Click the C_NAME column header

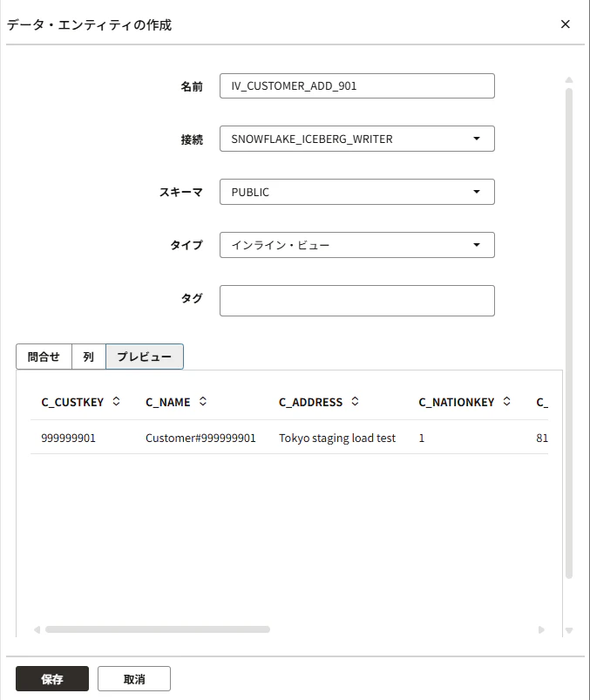[x=168, y=402]
